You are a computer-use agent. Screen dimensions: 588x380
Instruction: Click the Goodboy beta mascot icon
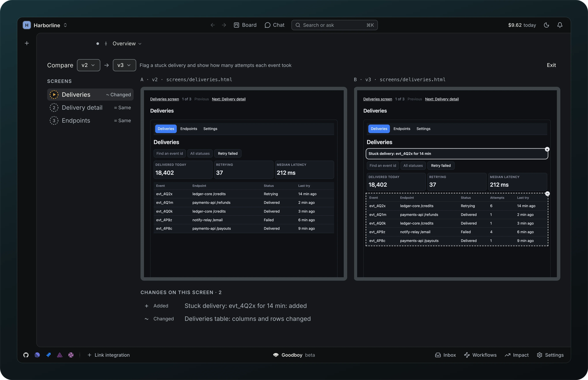(276, 355)
